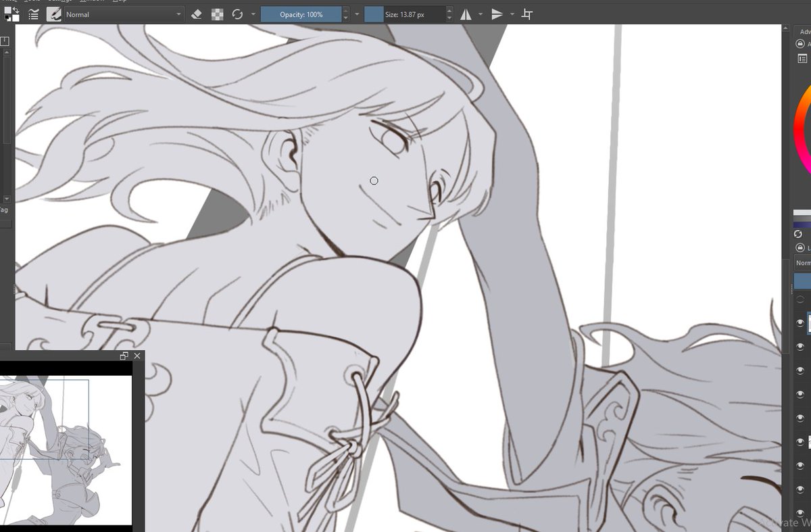Screen dimensions: 811x532
Task: Open vertical mirror options arrow
Action: (x=512, y=14)
